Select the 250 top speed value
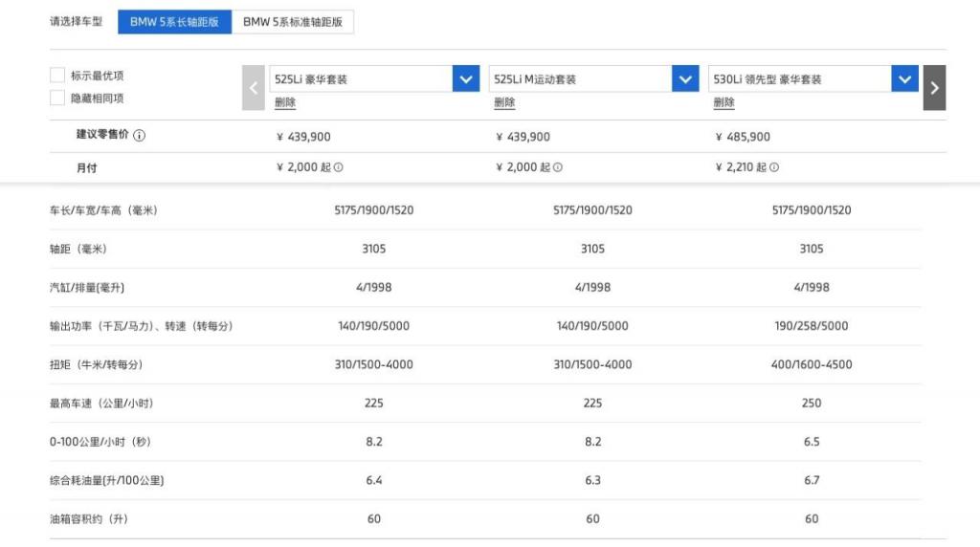Viewport: 980px width, 547px height. pyautogui.click(x=812, y=404)
